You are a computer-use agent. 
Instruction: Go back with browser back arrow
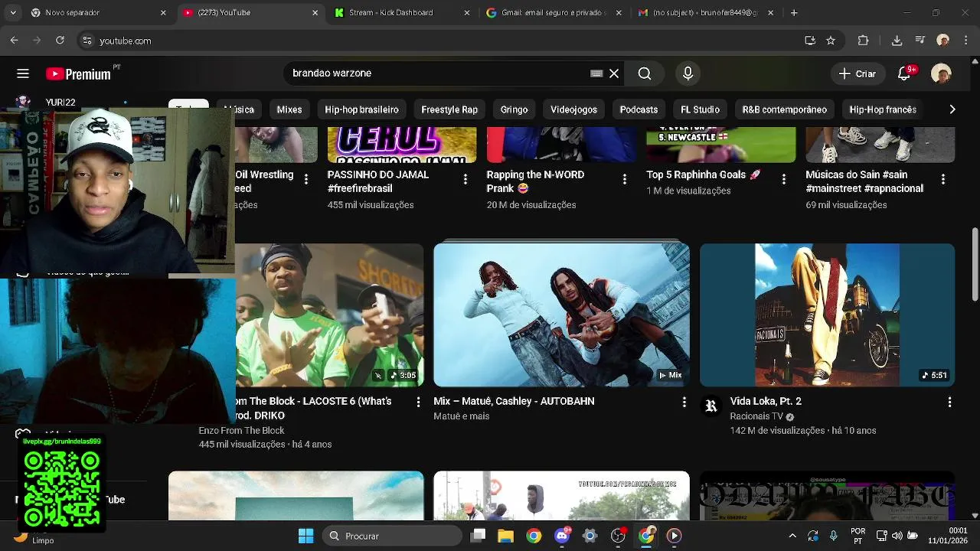pos(14,41)
